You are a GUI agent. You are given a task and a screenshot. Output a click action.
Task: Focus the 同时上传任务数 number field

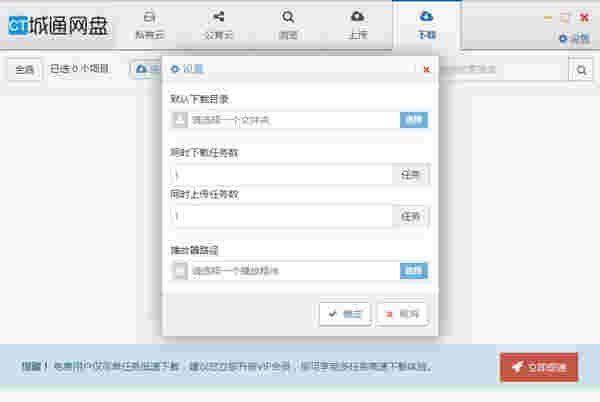tap(282, 216)
